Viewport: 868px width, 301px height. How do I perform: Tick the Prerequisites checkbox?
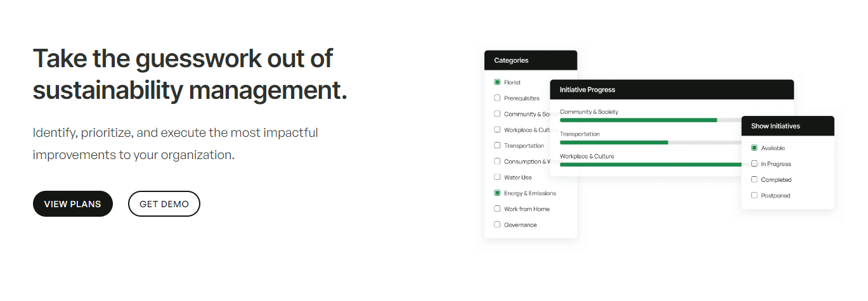pos(497,98)
